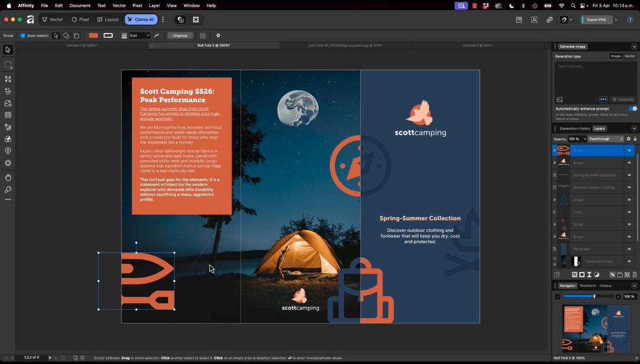Switch to the Untitled 1 document tab
The image size is (640, 364).
click(81, 45)
